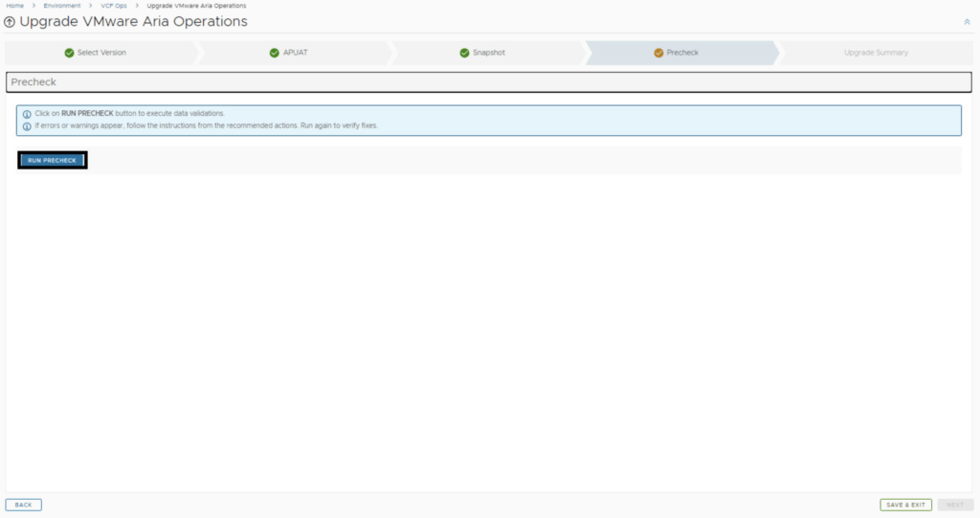Switch to the Snapshot wizard step

(489, 53)
